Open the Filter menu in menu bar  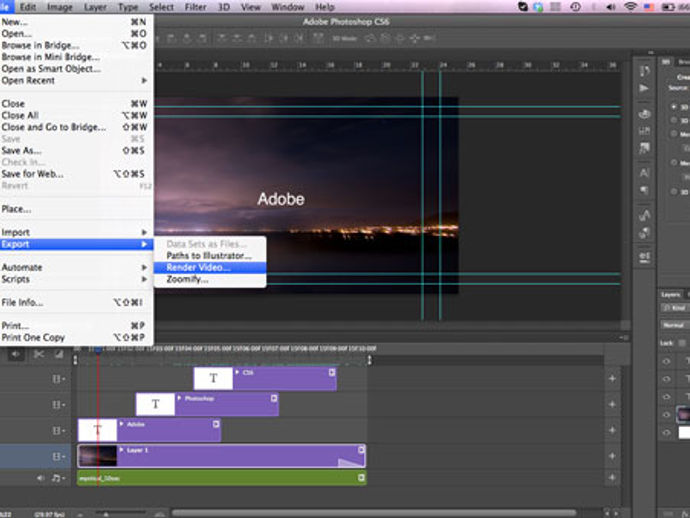point(195,7)
